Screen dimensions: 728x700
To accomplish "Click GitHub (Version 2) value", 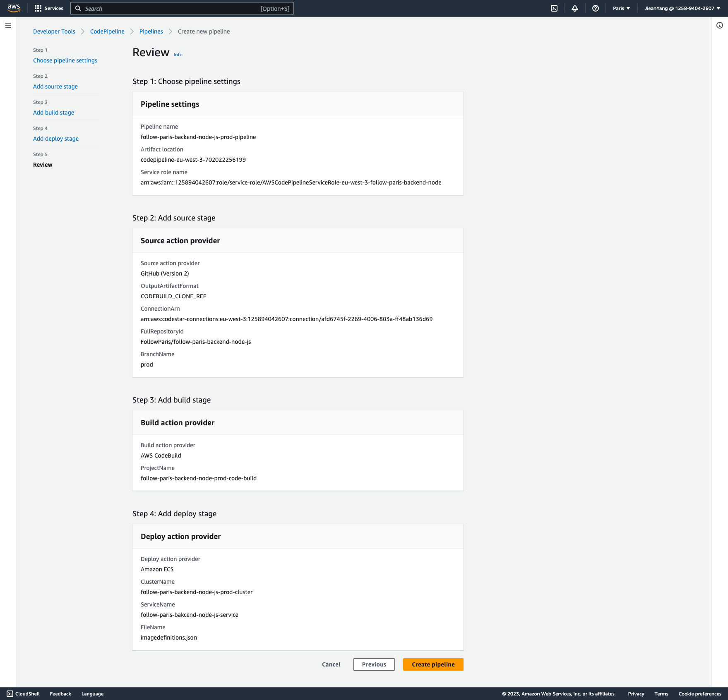I will 165,273.
